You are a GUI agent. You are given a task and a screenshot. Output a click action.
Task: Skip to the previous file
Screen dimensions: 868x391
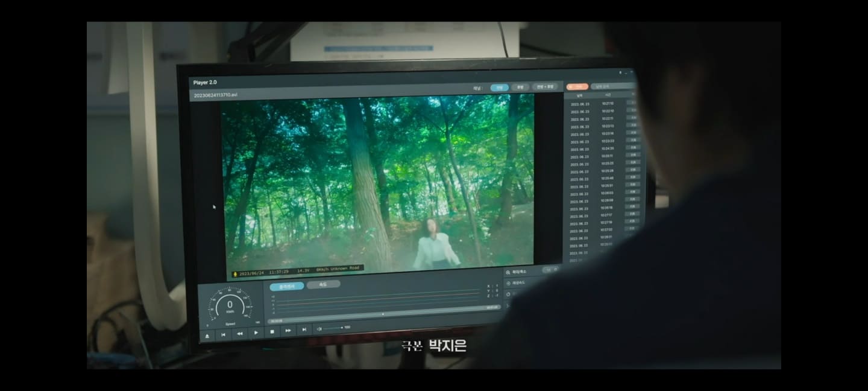[223, 335]
